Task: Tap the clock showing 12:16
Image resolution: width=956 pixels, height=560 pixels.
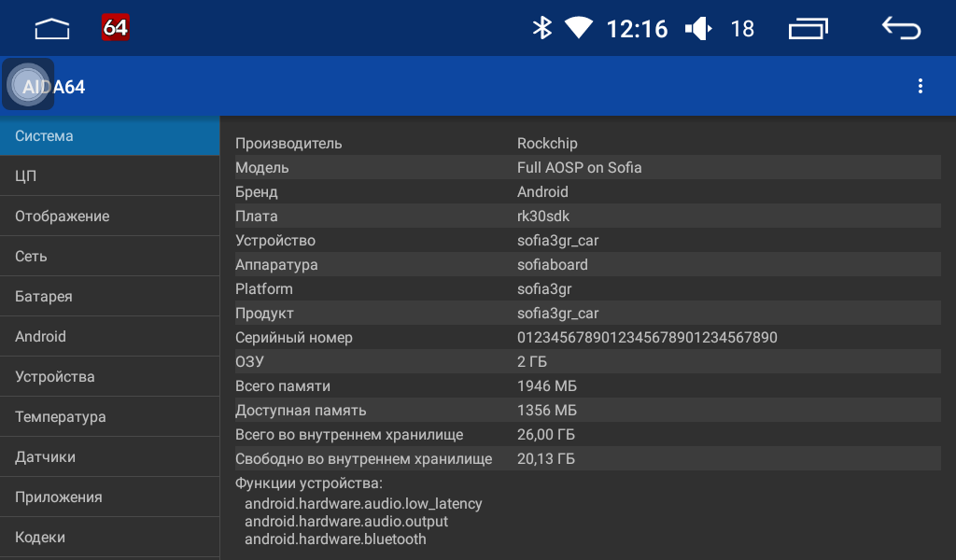Action: (x=637, y=29)
